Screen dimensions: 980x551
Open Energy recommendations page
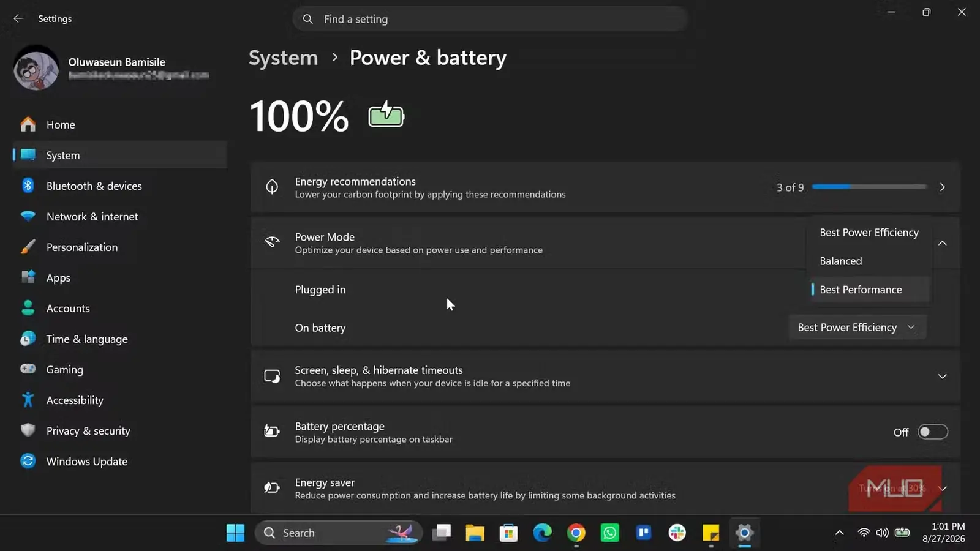coord(605,187)
